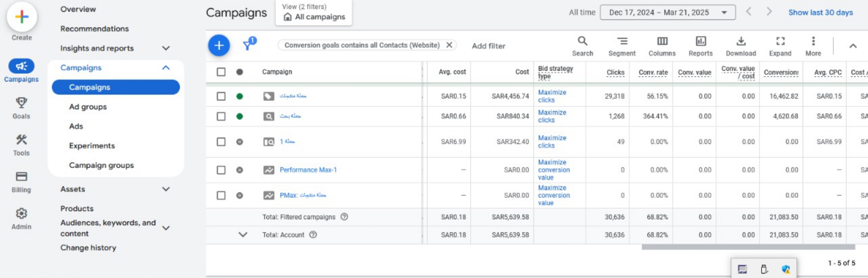Click the blue add campaign plus button
This screenshot has width=868, height=278.
219,46
